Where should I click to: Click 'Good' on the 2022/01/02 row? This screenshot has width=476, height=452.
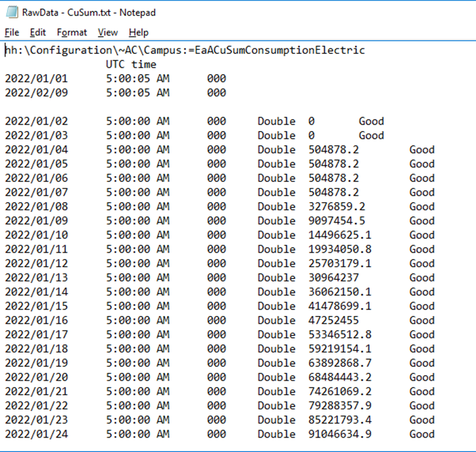click(371, 121)
